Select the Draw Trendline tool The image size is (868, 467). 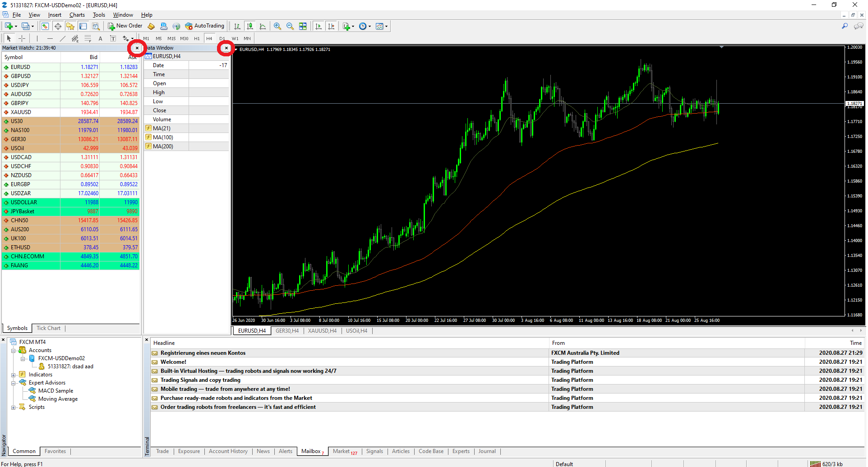(63, 38)
